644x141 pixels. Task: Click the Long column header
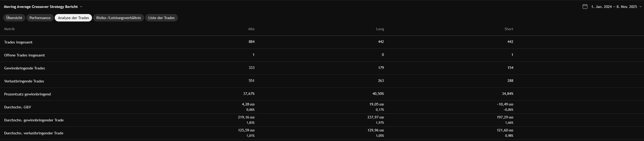[380, 29]
